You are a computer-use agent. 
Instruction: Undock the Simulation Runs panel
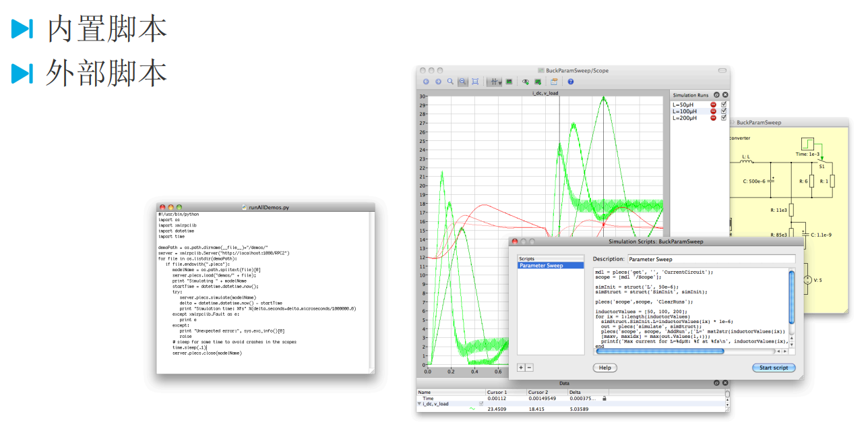pos(716,96)
